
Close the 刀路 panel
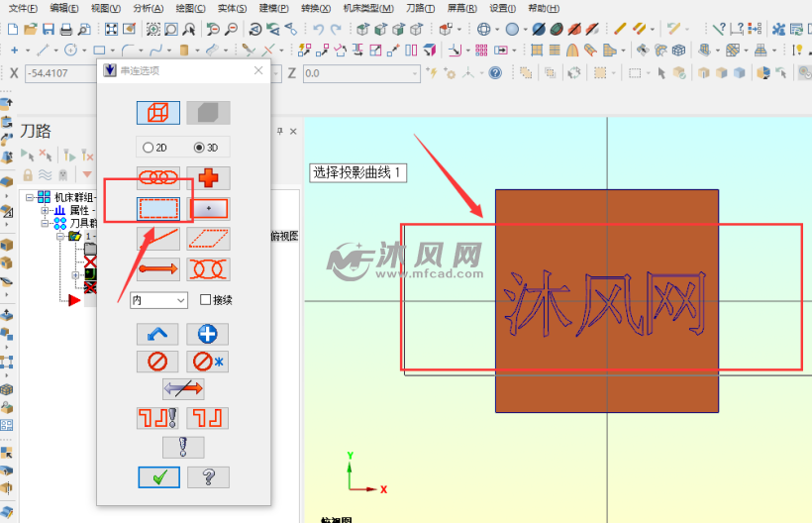(x=293, y=132)
